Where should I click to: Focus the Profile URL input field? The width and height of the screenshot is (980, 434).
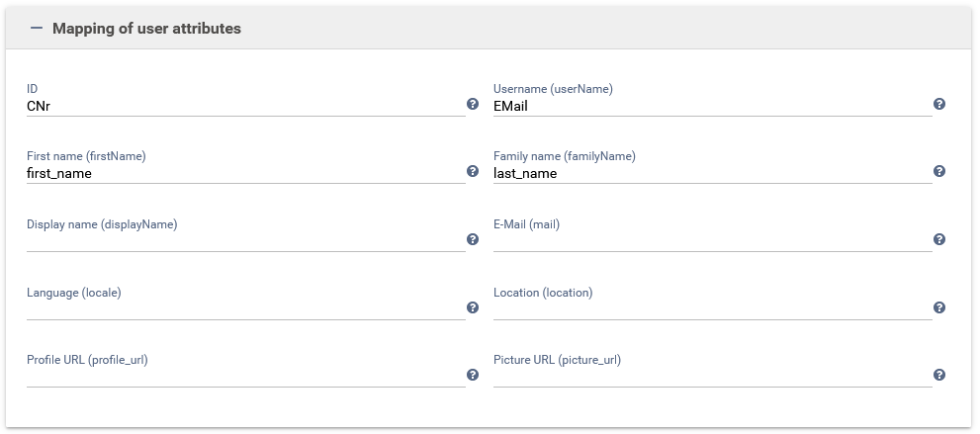(x=244, y=377)
